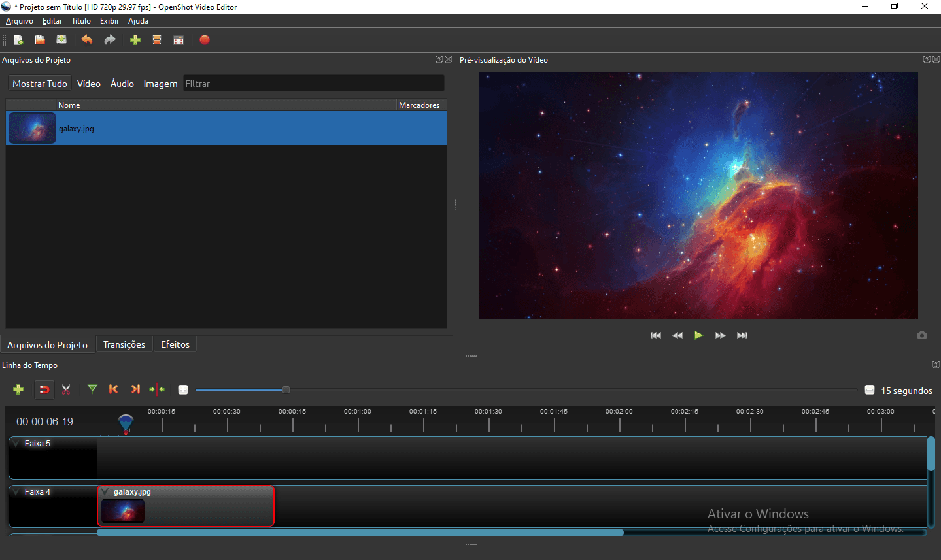The width and height of the screenshot is (941, 560).
Task: Jump to the next marker
Action: [x=135, y=389]
